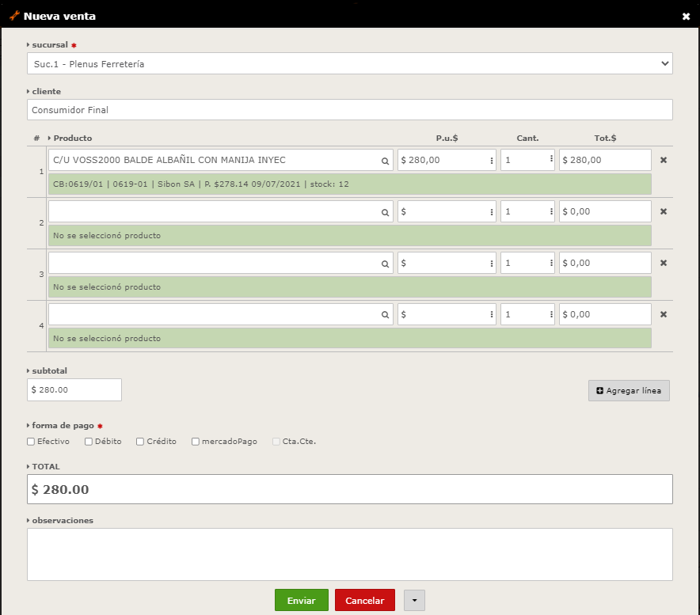The height and width of the screenshot is (615, 700).
Task: Delete product line 3 using its X icon
Action: pyautogui.click(x=664, y=263)
